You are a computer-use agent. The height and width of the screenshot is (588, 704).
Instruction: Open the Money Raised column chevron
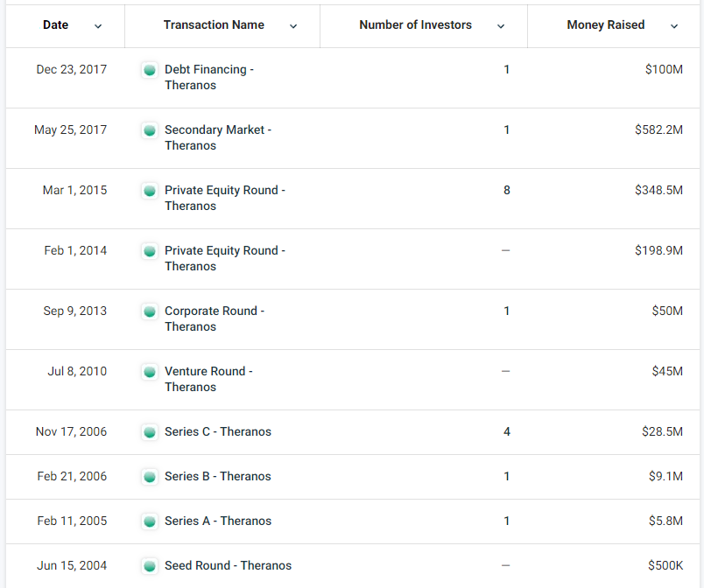[674, 26]
